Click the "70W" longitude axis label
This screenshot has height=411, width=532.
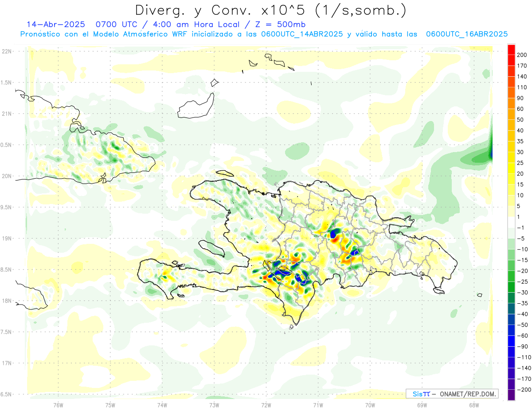370,405
